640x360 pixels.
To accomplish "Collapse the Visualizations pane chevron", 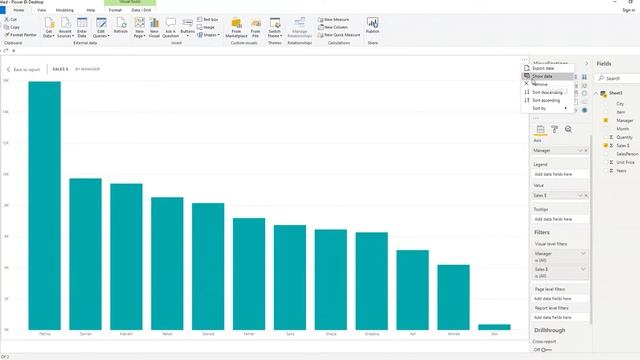I will [x=587, y=64].
